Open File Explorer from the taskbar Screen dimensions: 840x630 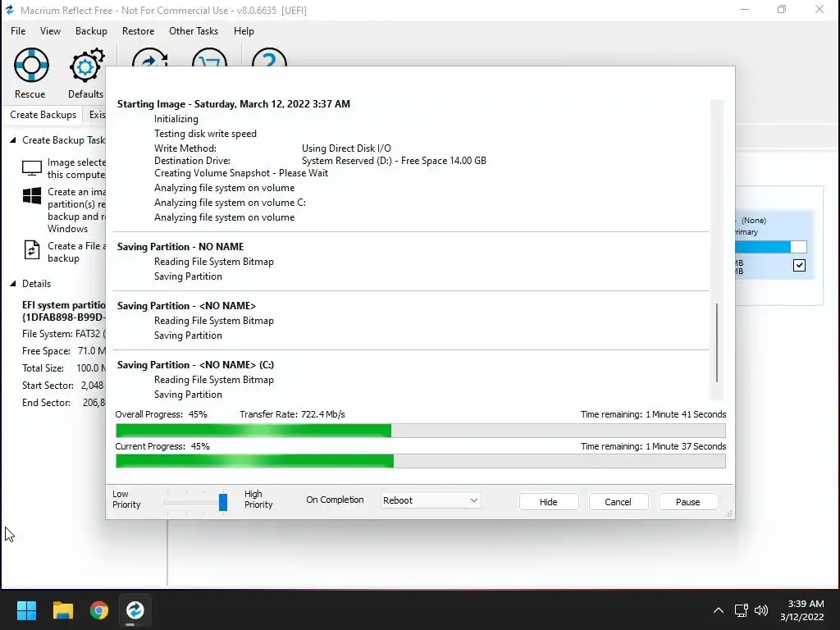[62, 610]
